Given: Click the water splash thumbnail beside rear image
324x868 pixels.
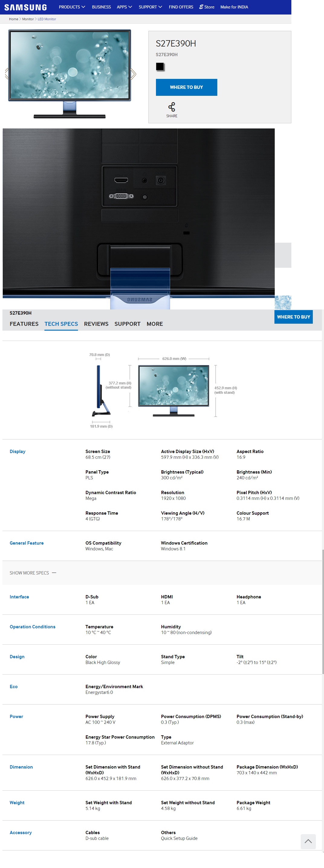Looking at the screenshot, I should 283,303.
